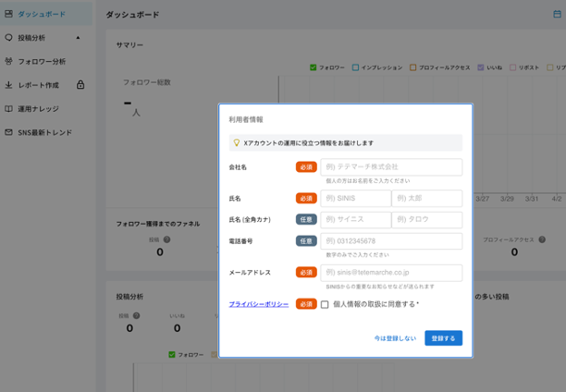Click フォロワー獲得までのファネル heading
Image resolution: width=566 pixels, height=392 pixels.
click(x=158, y=224)
